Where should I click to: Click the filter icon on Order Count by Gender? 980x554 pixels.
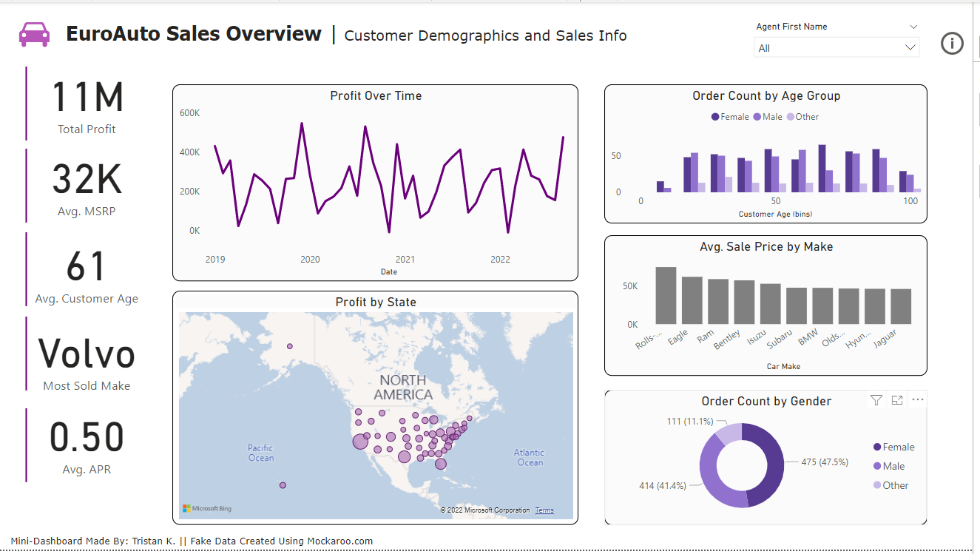click(876, 400)
